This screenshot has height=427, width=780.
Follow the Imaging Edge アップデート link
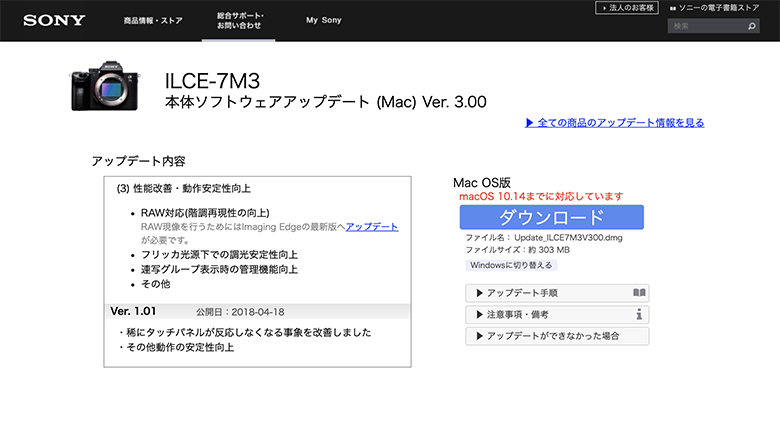pos(372,227)
